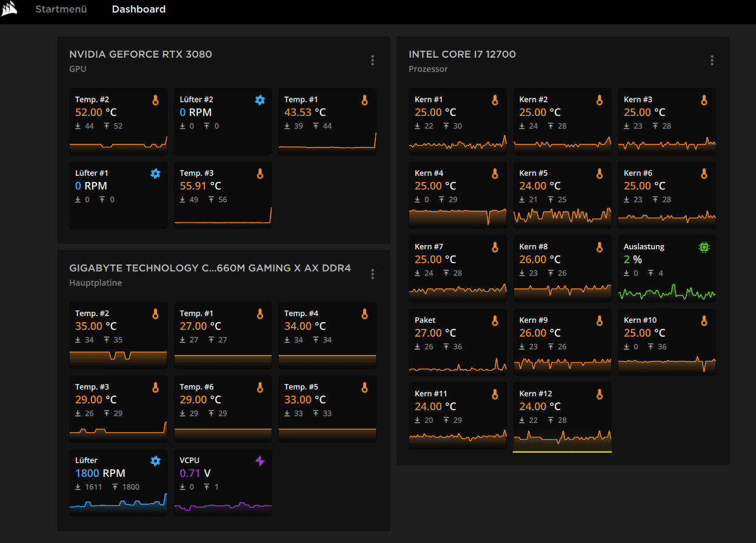Click thermometer icon on Kern #2 card
Viewport: 756px width, 543px height.
[x=600, y=100]
